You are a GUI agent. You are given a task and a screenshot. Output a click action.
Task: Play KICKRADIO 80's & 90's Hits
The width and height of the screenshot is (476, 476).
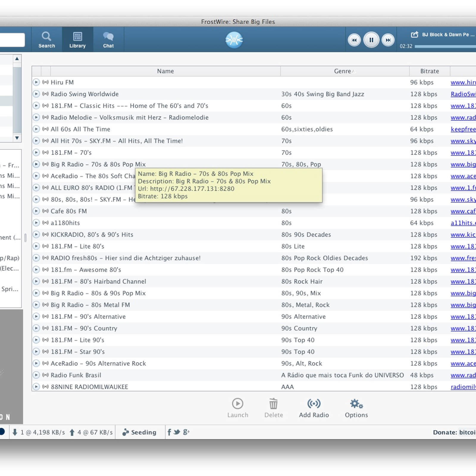click(36, 234)
